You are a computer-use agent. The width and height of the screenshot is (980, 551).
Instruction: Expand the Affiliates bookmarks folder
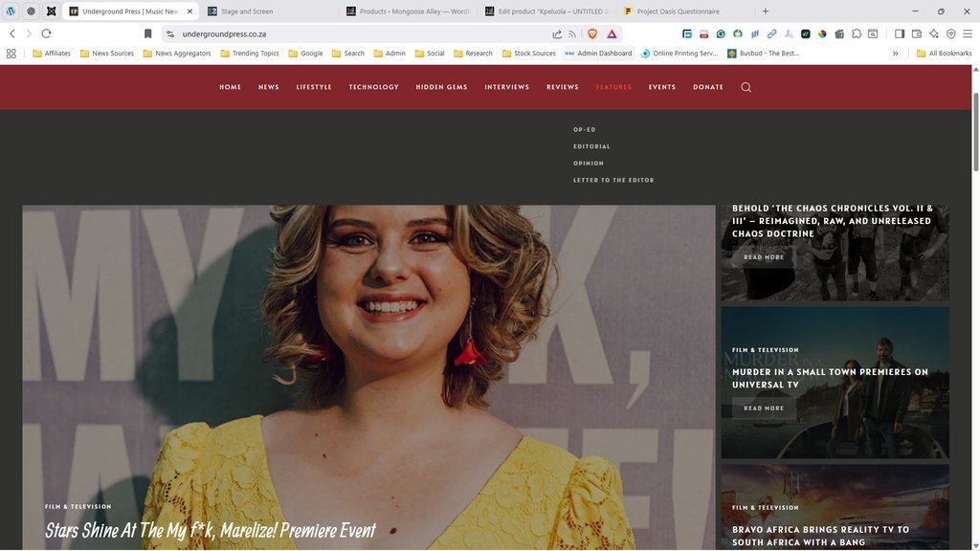52,54
